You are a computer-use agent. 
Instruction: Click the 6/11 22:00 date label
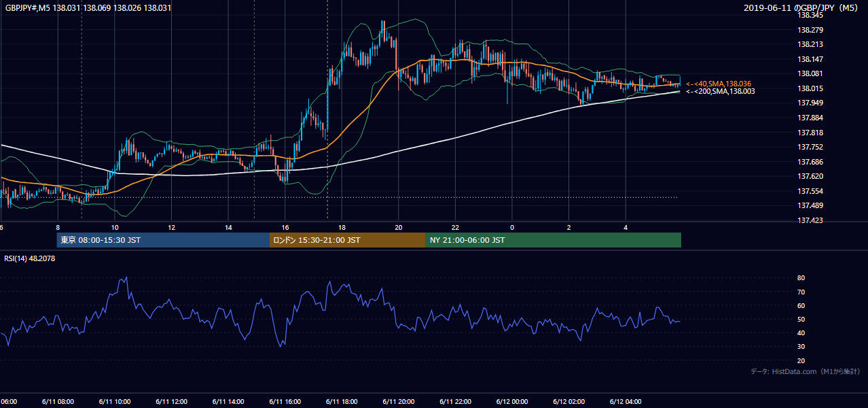click(x=455, y=402)
